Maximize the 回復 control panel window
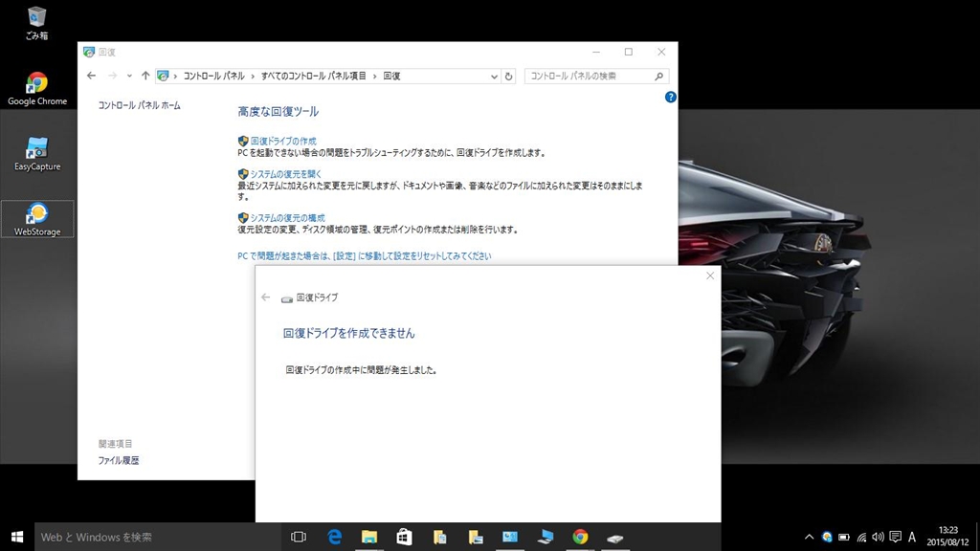The width and height of the screenshot is (980, 551). [628, 52]
